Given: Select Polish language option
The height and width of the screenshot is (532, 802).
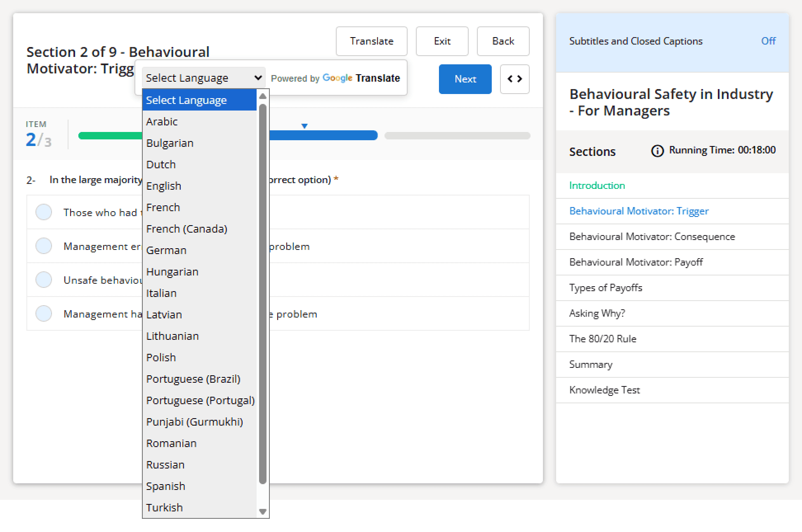Looking at the screenshot, I should [200, 357].
